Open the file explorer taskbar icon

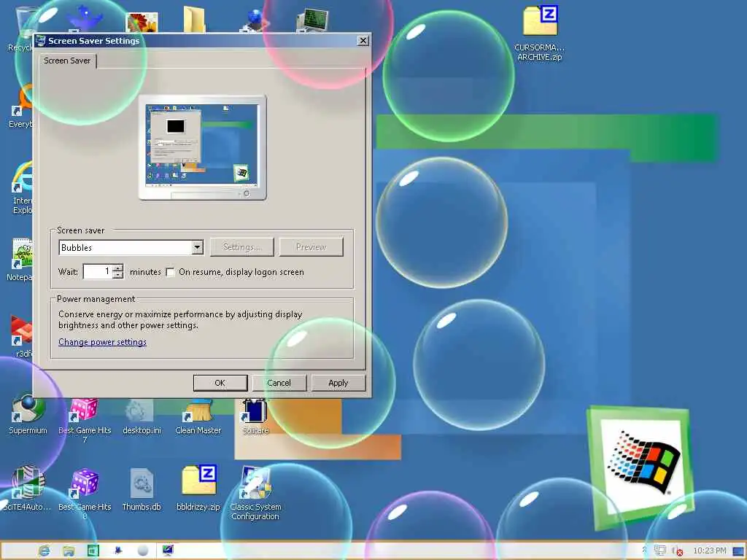pyautogui.click(x=69, y=551)
